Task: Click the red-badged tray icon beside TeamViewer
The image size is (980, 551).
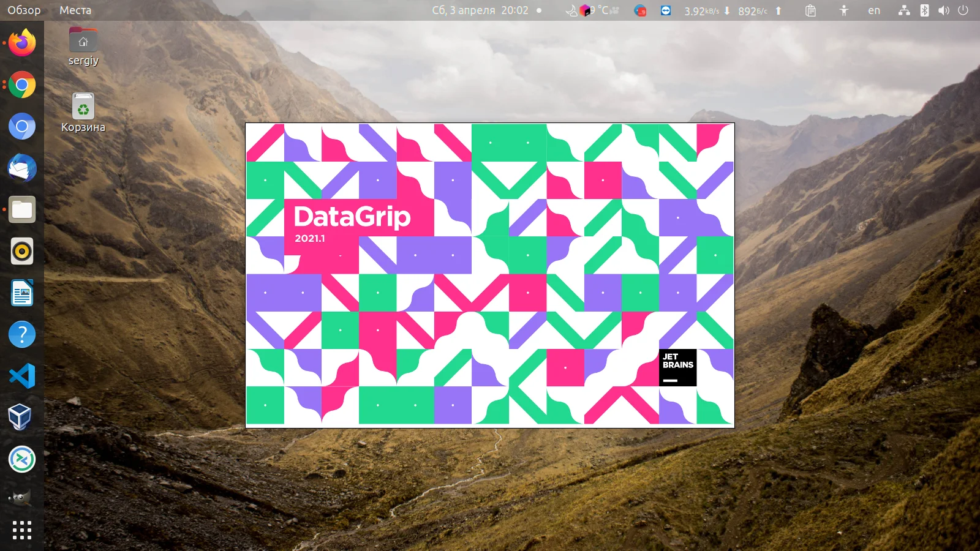Action: 640,10
